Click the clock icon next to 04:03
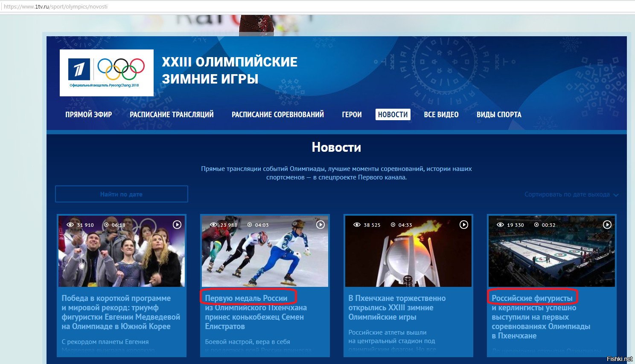 click(x=250, y=225)
